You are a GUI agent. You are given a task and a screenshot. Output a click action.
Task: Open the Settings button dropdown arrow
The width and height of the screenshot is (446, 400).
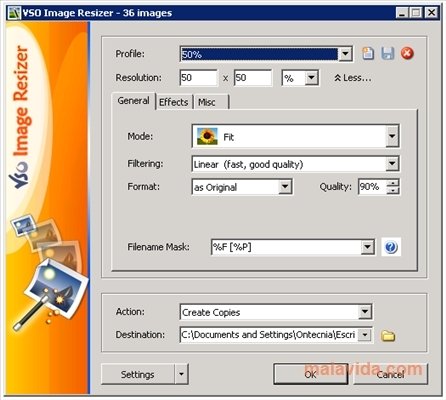coord(181,374)
